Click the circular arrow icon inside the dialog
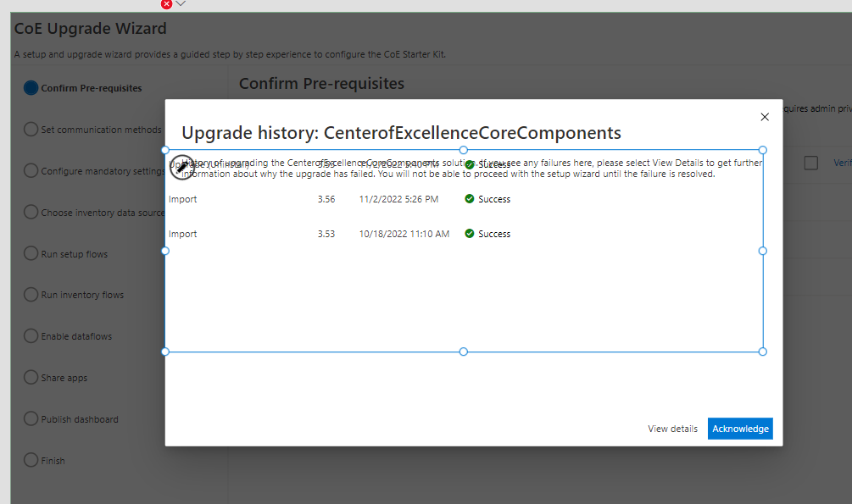This screenshot has height=504, width=852. (x=181, y=168)
